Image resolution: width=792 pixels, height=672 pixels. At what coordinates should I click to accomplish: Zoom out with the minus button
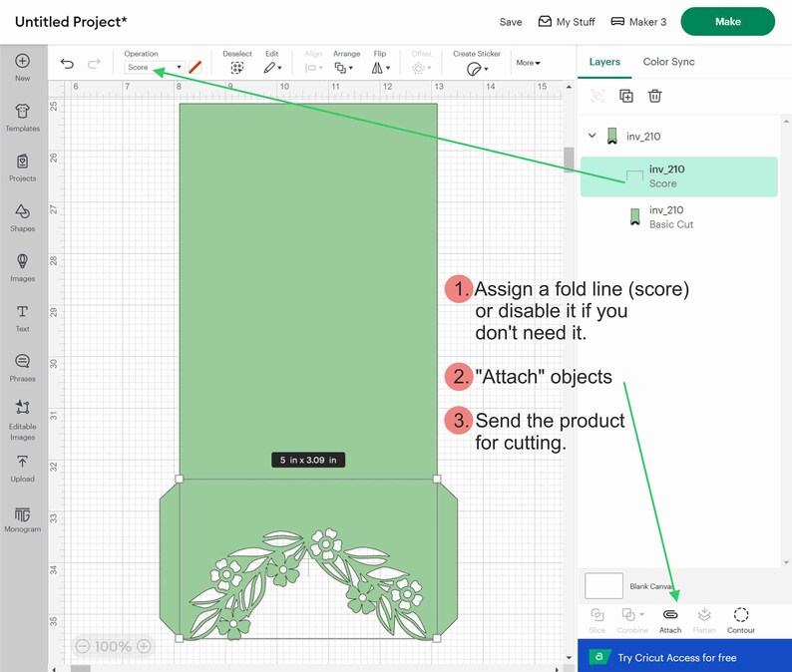tap(83, 646)
